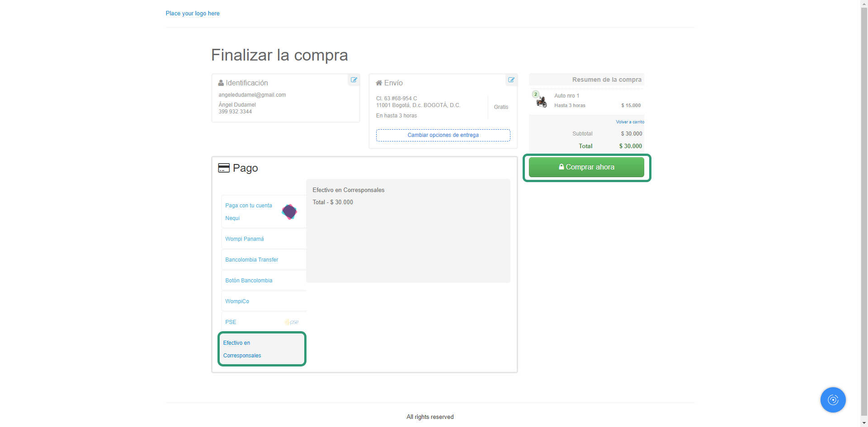Select Botón Bancolombia payment option
868x427 pixels.
click(x=249, y=281)
